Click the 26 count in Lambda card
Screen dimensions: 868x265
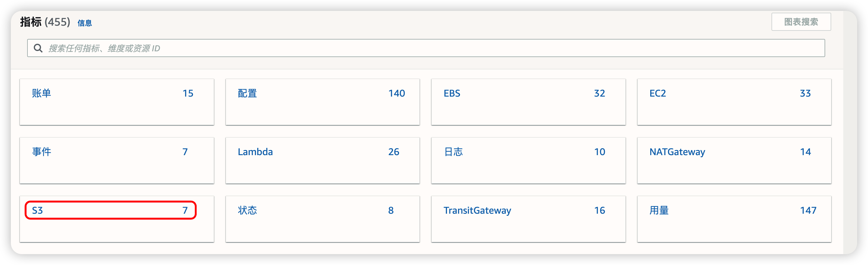coord(393,152)
